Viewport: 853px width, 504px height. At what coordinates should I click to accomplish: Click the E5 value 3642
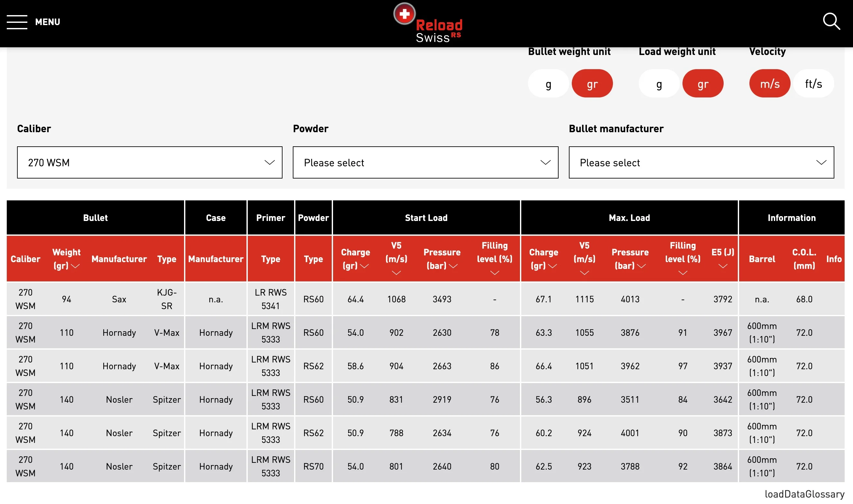[x=723, y=399]
